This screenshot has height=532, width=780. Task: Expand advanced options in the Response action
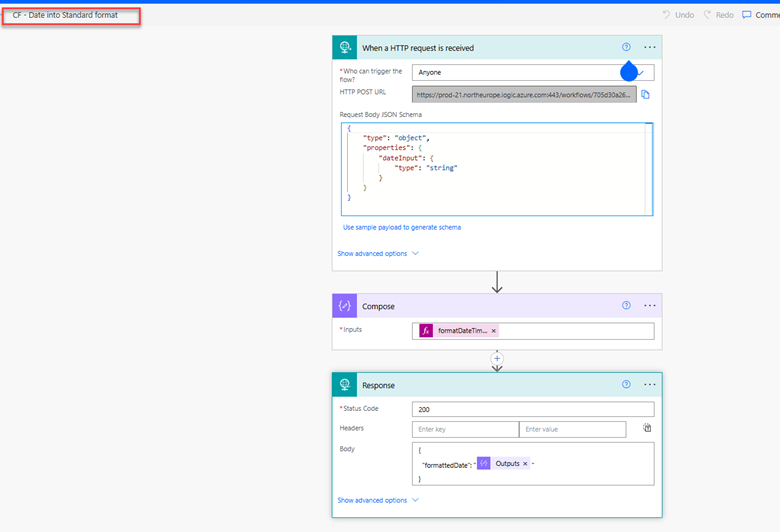[378, 500]
